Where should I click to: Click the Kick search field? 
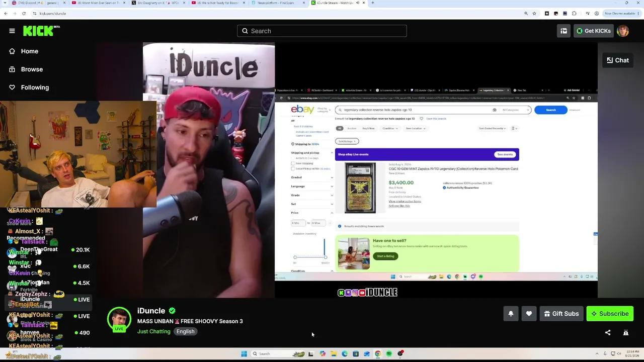point(322,31)
